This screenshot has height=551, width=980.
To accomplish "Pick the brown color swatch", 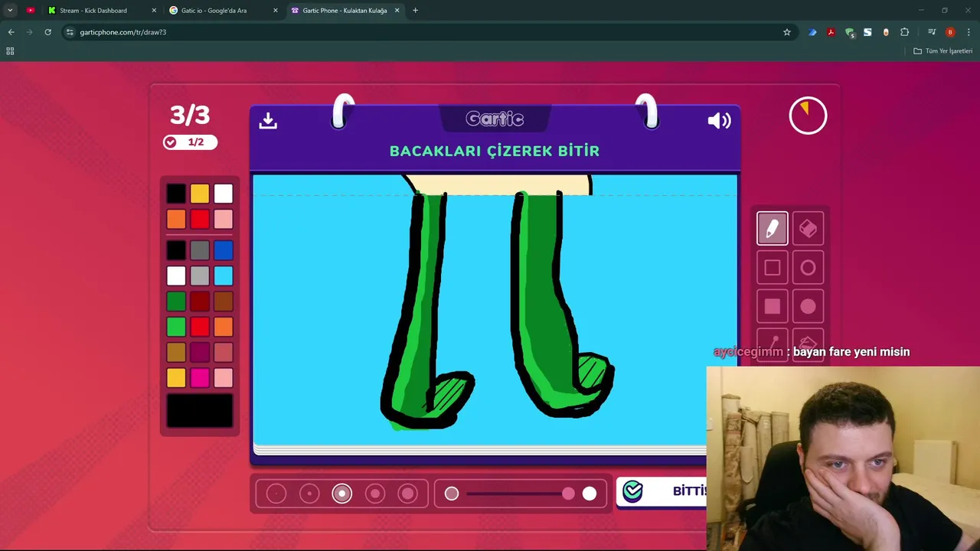I will coord(223,302).
